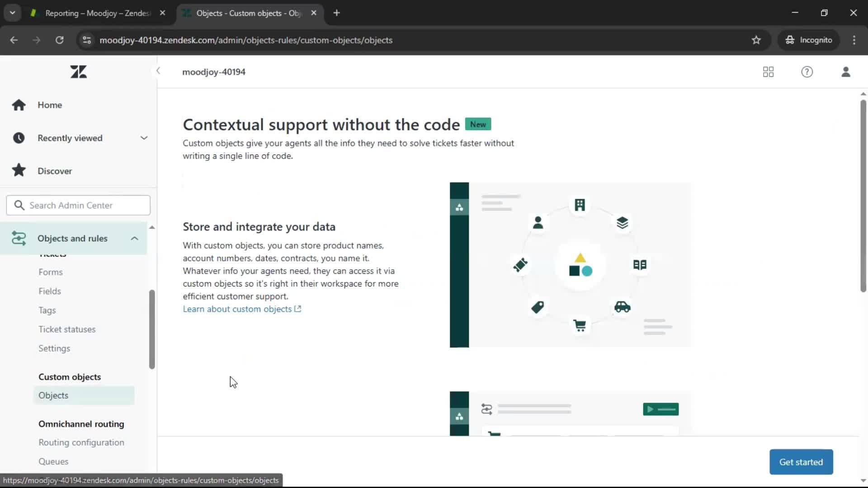Open the tab search dropdown arrow
The width and height of the screenshot is (868, 488).
13,13
